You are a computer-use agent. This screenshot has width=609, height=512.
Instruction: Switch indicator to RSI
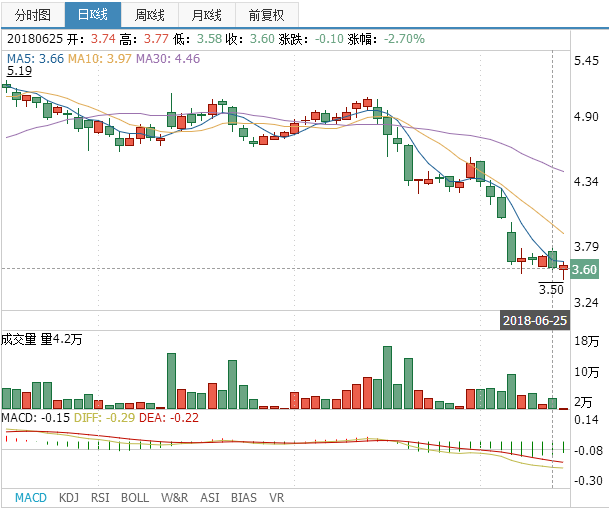[x=100, y=498]
